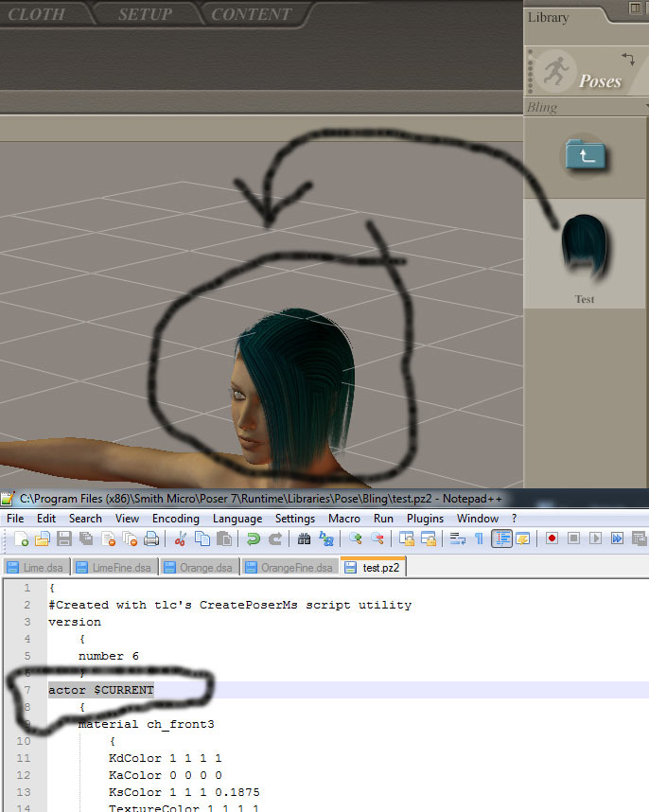Click the library category arrows icon
649x812 pixels.
click(628, 59)
